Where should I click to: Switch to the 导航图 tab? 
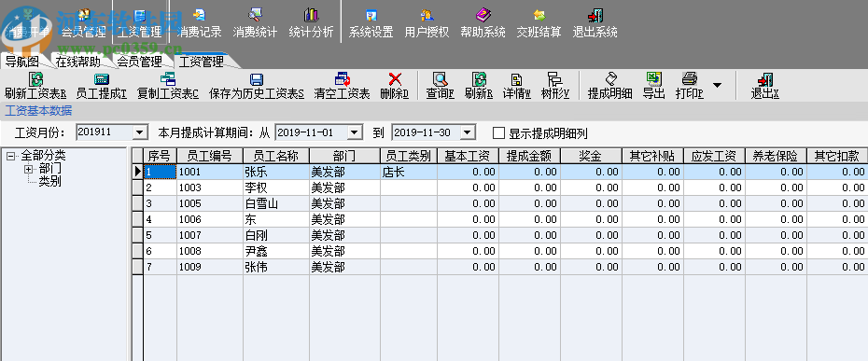22,62
